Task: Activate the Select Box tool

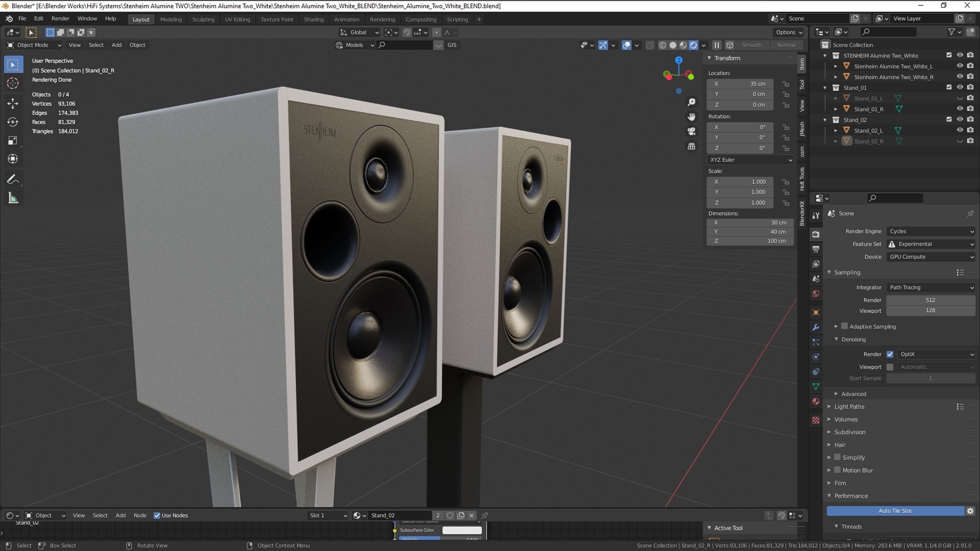Action: (13, 65)
